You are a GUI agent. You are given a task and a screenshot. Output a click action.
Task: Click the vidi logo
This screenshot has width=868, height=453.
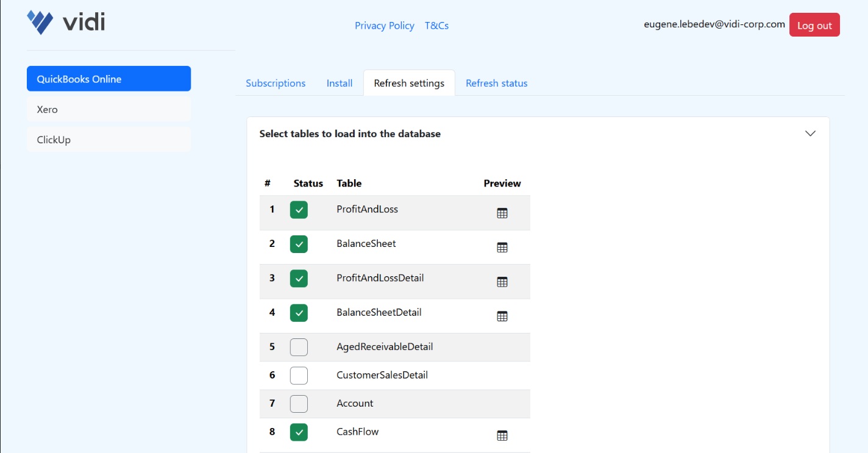click(65, 22)
